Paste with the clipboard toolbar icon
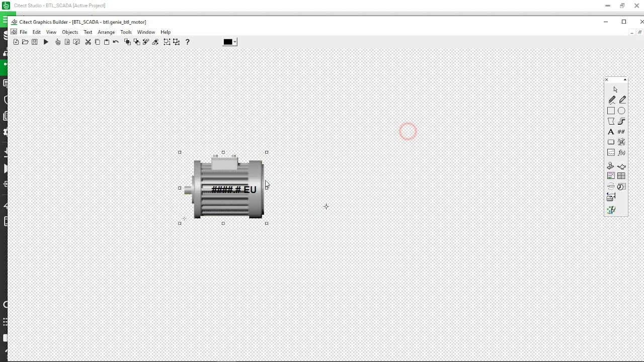644x362 pixels. click(x=107, y=42)
